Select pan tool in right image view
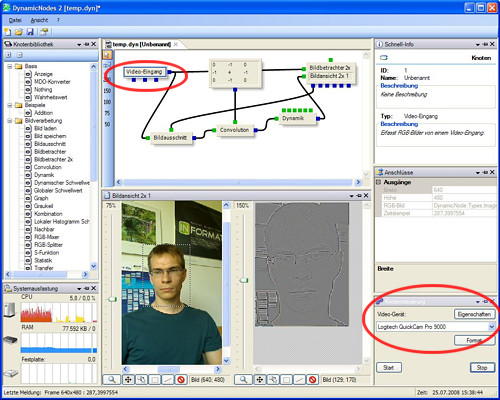 260,379
